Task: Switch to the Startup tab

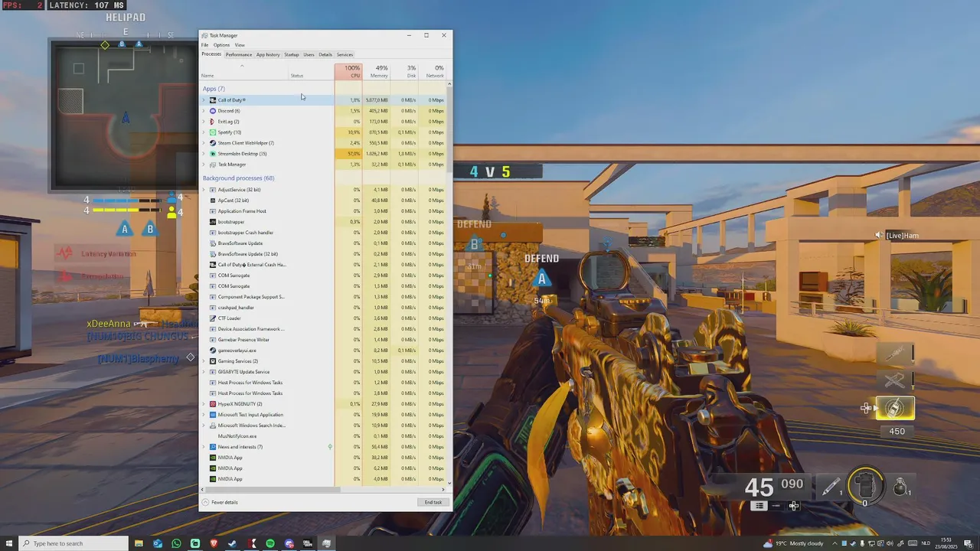Action: tap(292, 54)
